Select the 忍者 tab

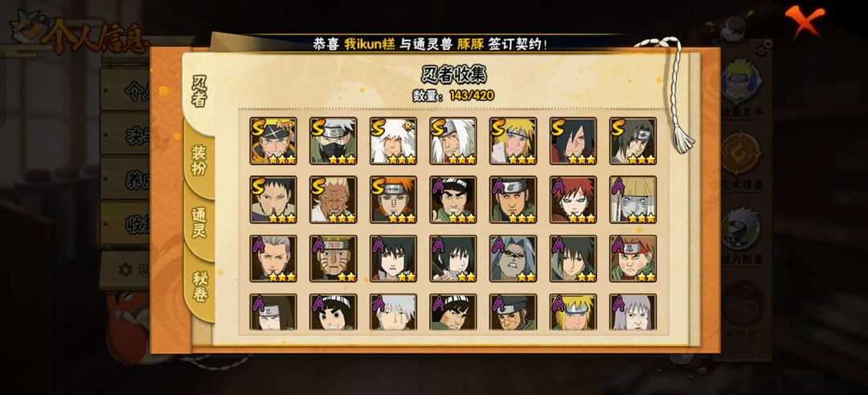pos(199,92)
